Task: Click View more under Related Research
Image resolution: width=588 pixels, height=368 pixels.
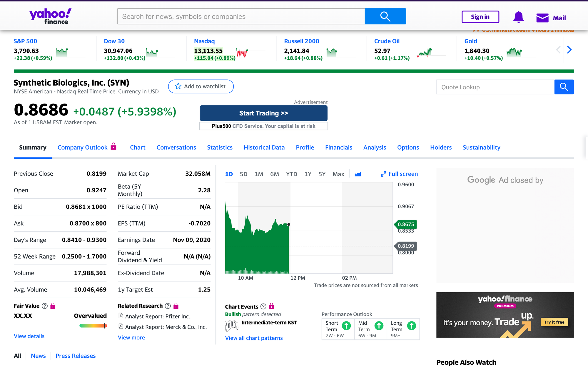Action: coord(131,338)
